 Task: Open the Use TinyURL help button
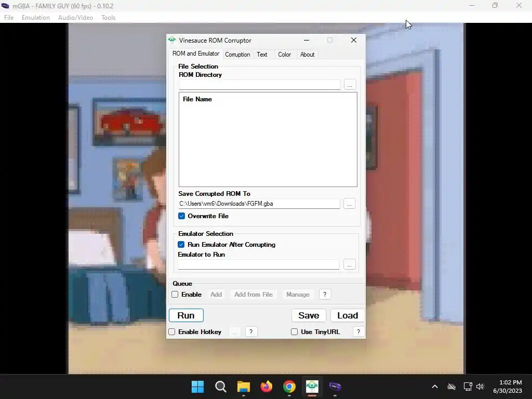[358, 332]
